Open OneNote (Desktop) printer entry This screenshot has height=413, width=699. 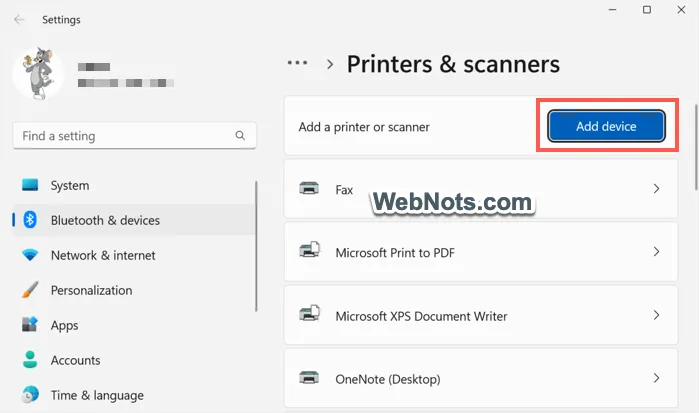tap(481, 379)
